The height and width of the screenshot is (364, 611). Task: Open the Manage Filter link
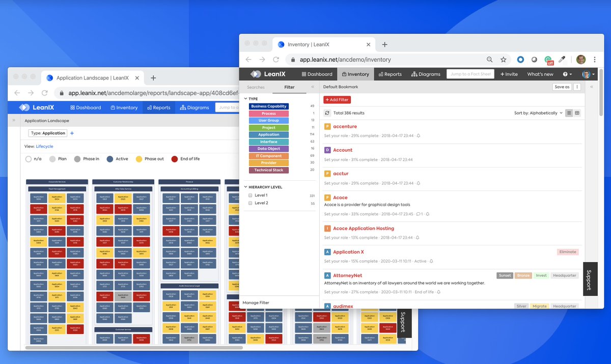pyautogui.click(x=256, y=303)
